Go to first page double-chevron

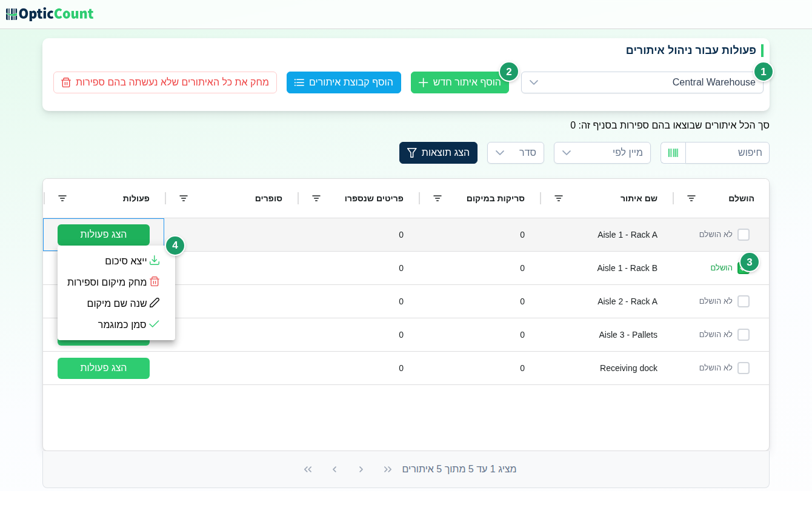[x=388, y=469]
